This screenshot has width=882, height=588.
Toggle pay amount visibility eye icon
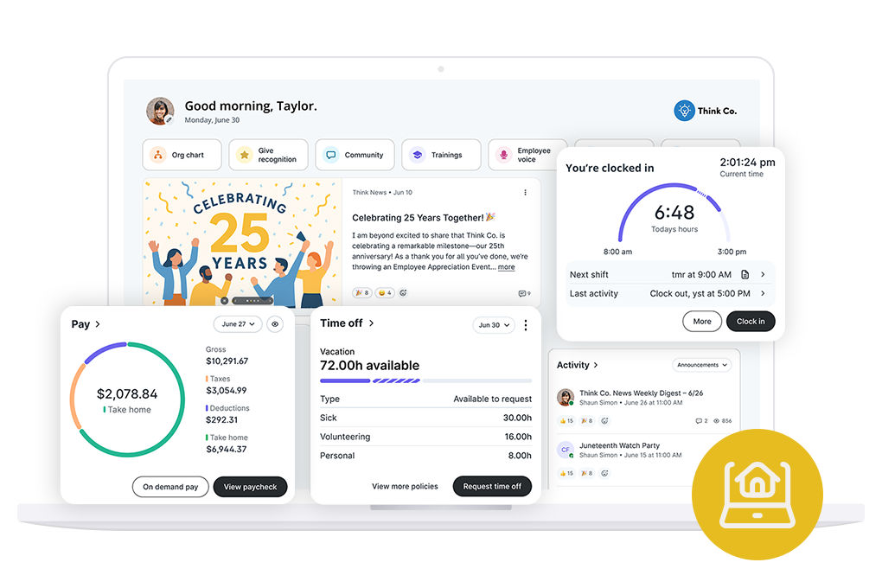pyautogui.click(x=275, y=324)
